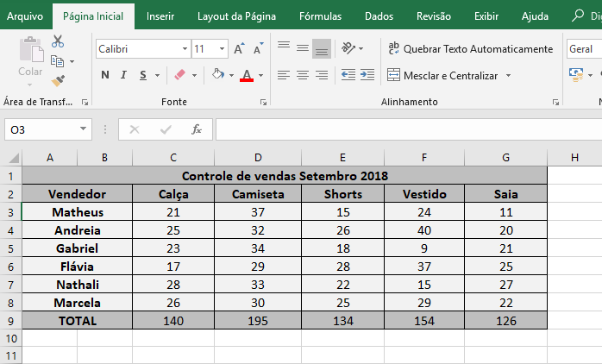The image size is (602, 364).
Task: Click Quebrar Texto Automaticamente
Action: (471, 49)
